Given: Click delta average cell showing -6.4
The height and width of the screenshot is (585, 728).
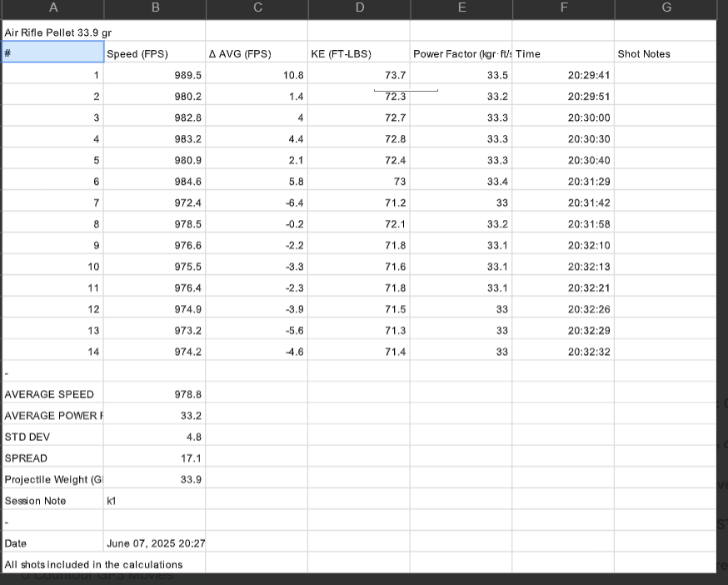Looking at the screenshot, I should tap(257, 202).
